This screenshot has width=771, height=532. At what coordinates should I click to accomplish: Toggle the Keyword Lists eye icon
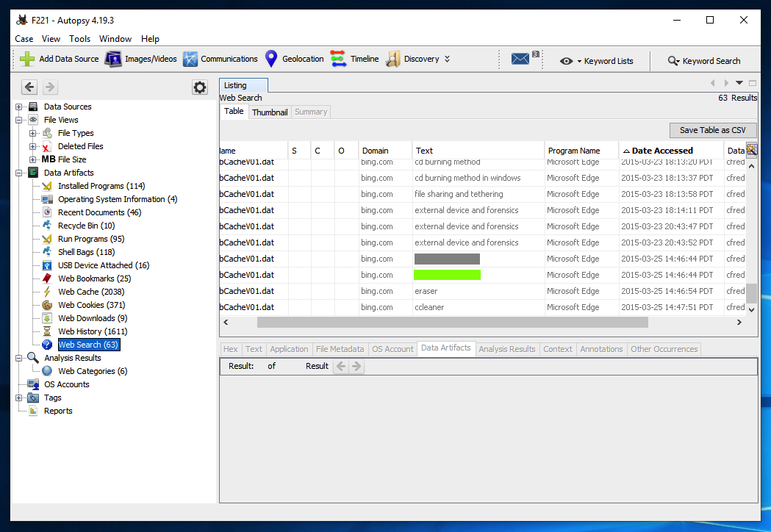[x=567, y=61]
